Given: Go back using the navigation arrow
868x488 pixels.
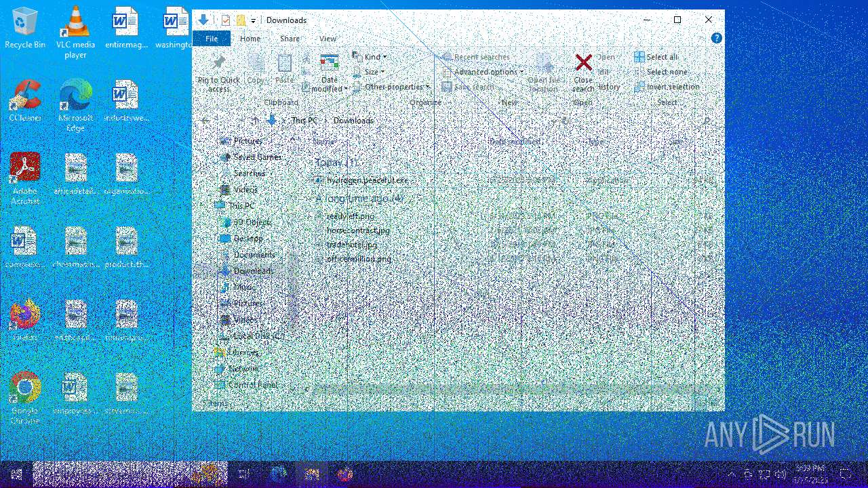Looking at the screenshot, I should click(x=205, y=121).
